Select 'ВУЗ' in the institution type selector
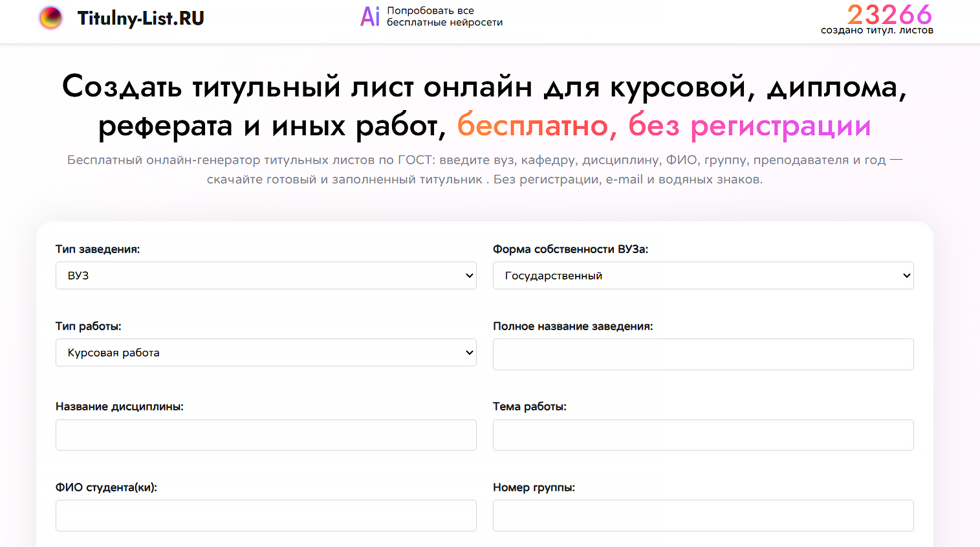 click(x=265, y=275)
